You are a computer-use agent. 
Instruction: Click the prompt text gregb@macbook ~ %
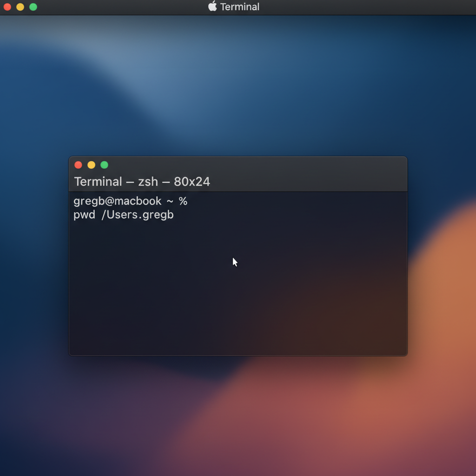(x=131, y=201)
